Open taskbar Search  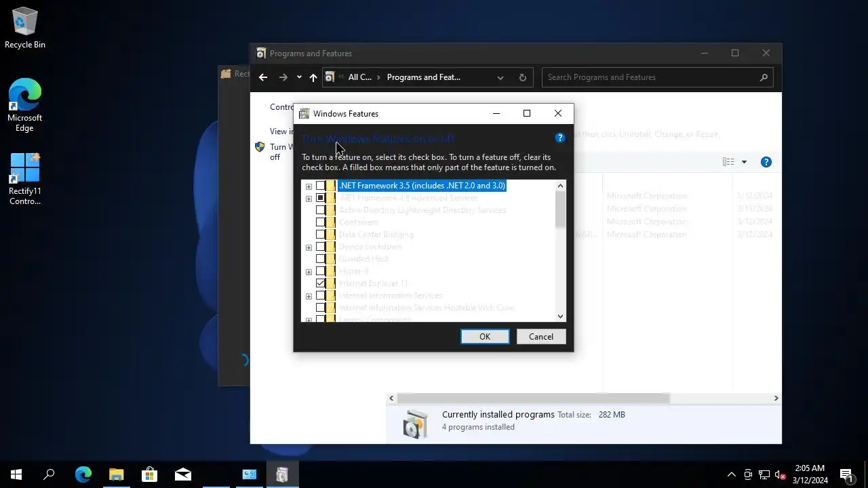pos(49,474)
